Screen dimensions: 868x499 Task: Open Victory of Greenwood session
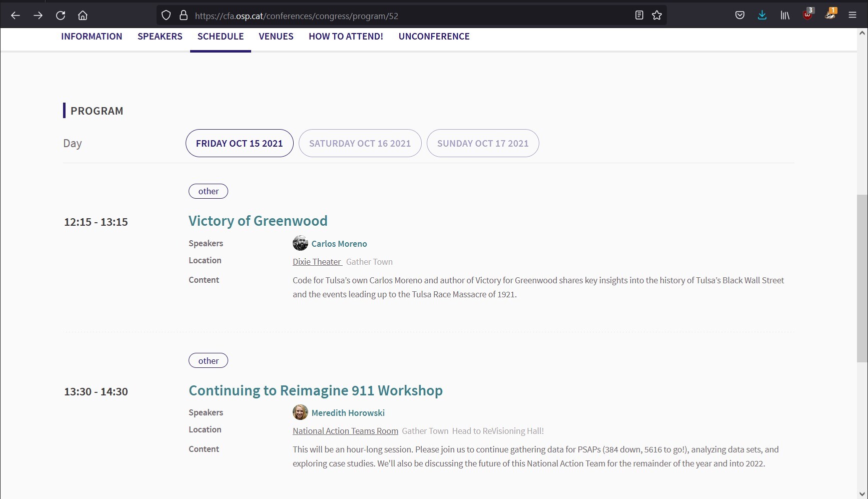coord(258,221)
